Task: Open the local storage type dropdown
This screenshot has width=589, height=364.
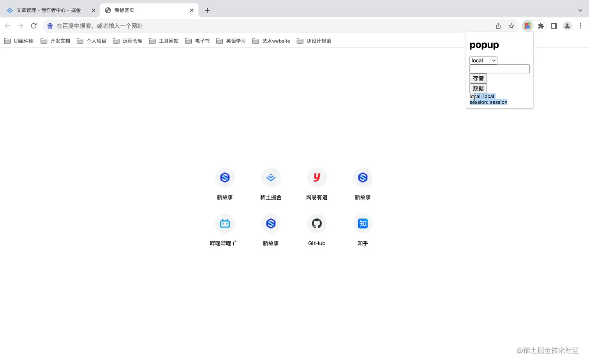Action: tap(483, 60)
